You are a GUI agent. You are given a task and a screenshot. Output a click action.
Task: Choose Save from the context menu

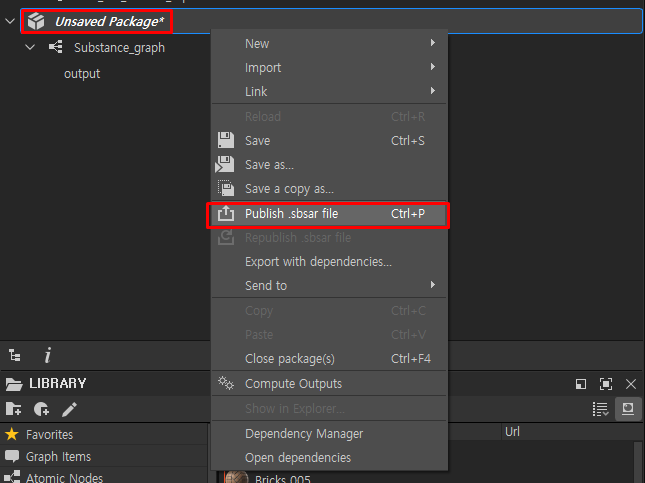click(329, 141)
